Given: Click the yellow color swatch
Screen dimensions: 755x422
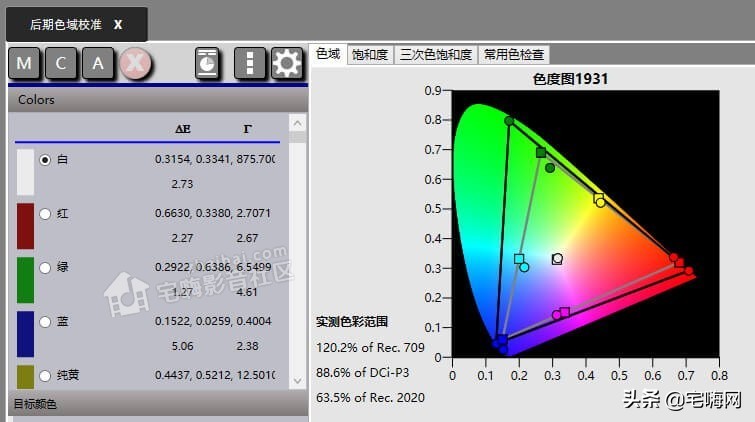Looking at the screenshot, I should (x=26, y=377).
